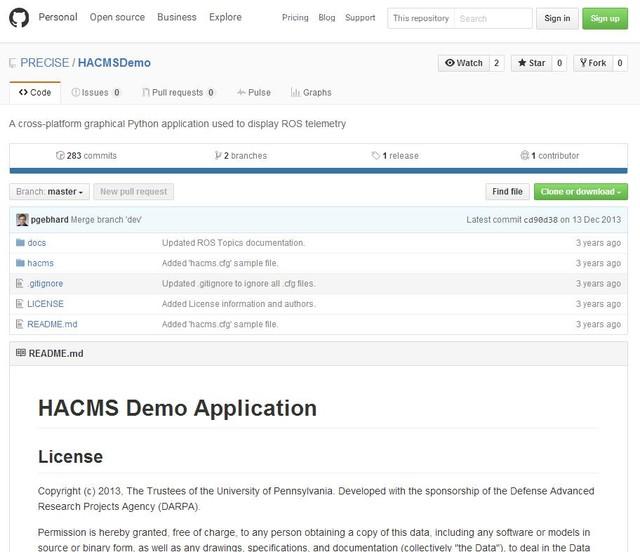The image size is (640, 552).
Task: Click the blue language bar
Action: (318, 171)
